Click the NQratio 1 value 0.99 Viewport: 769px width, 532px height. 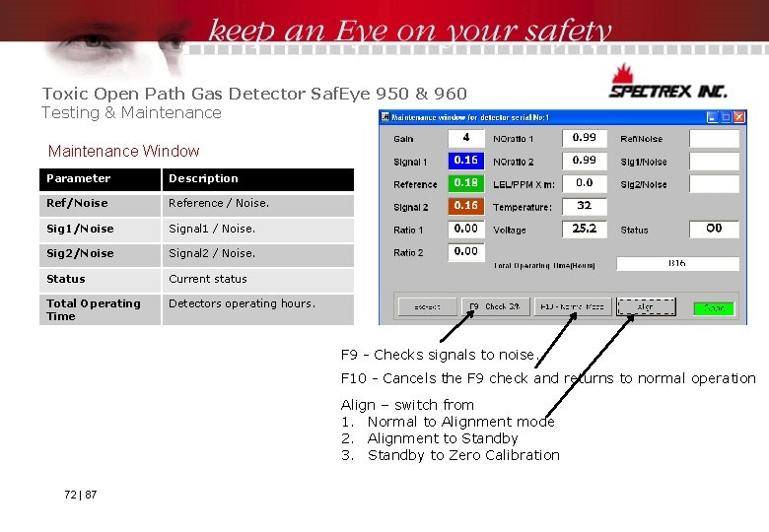pyautogui.click(x=584, y=138)
